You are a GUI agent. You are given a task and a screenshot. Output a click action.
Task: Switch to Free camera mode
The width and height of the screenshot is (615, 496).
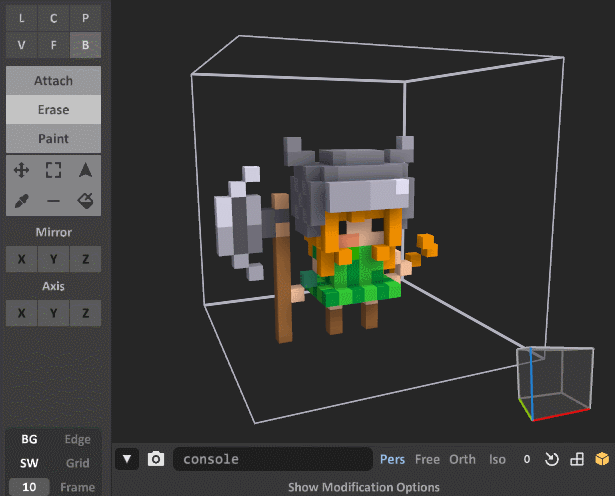tap(427, 459)
